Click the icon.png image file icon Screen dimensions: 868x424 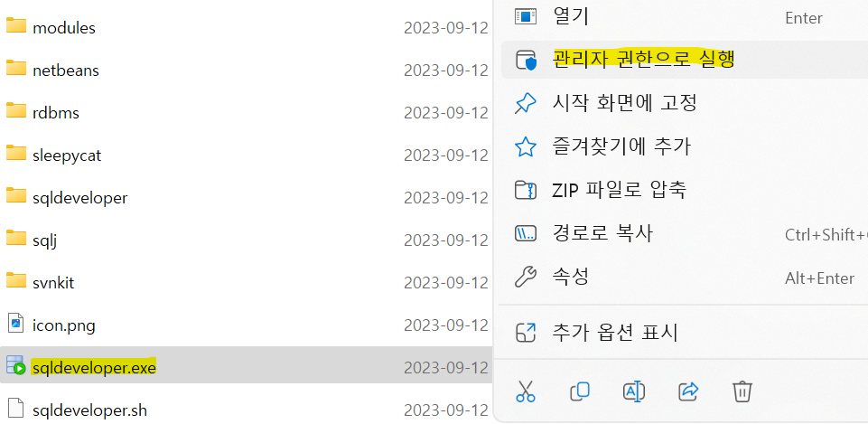click(16, 323)
